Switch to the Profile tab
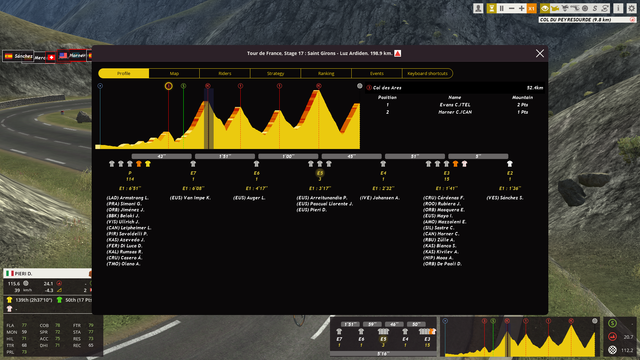Image resolution: width=640 pixels, height=360 pixels. 124,73
